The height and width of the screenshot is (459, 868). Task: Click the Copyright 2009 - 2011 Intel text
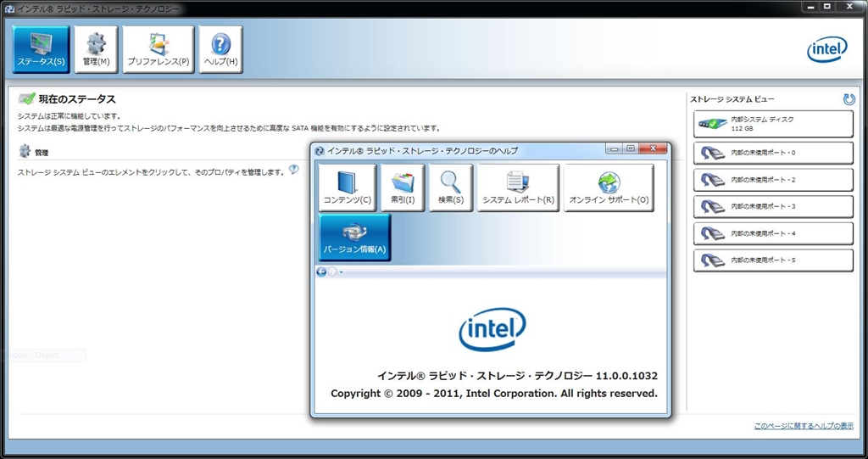click(494, 393)
